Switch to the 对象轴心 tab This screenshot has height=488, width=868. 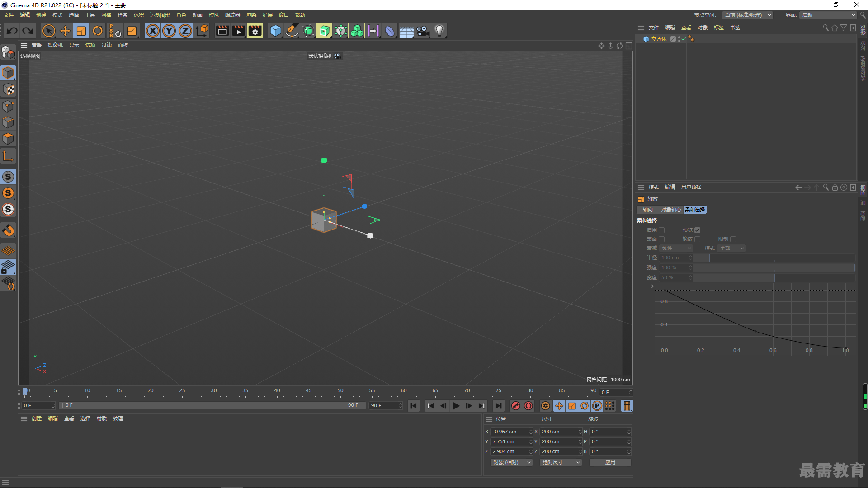coord(671,210)
